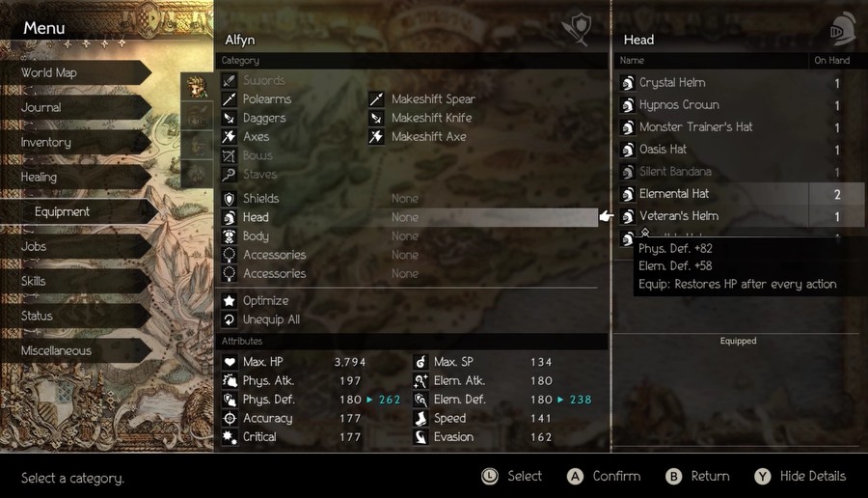Pick the Shields category icon
This screenshot has height=498, width=868.
tap(230, 198)
